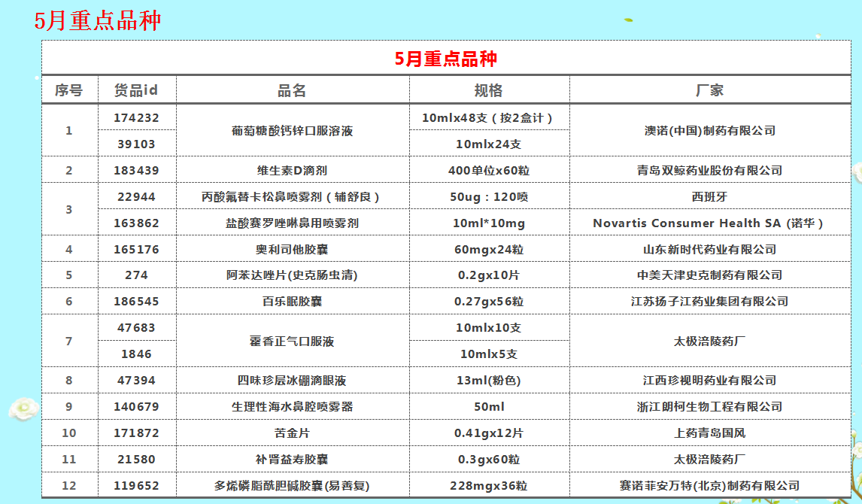This screenshot has width=862, height=504.
Task: Select "太极涪陵药厂" in the 补肾益寿胶囊 row
Action: click(x=710, y=460)
